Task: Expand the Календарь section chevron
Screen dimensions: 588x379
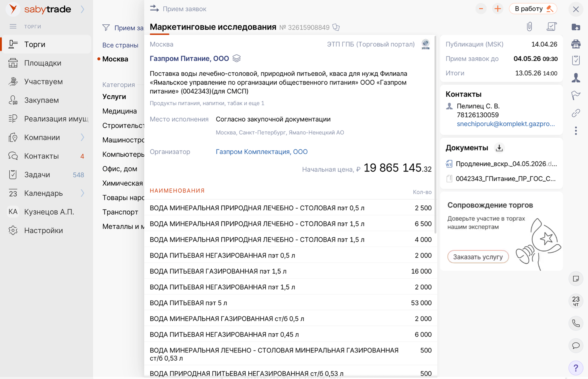Action: click(x=83, y=193)
